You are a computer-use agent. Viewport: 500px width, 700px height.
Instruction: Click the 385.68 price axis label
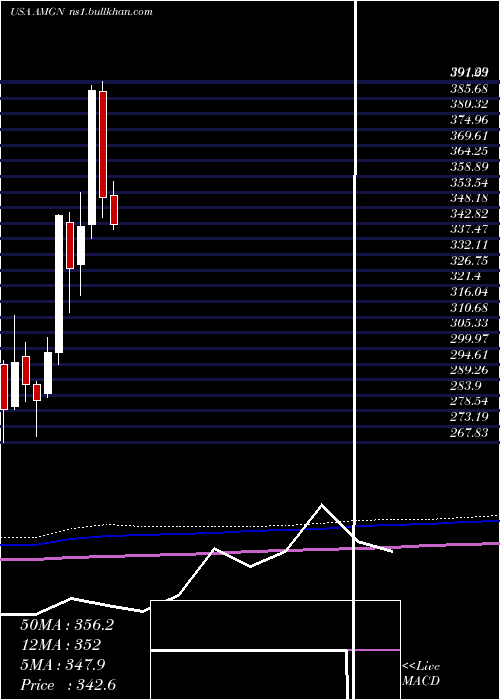[469, 88]
